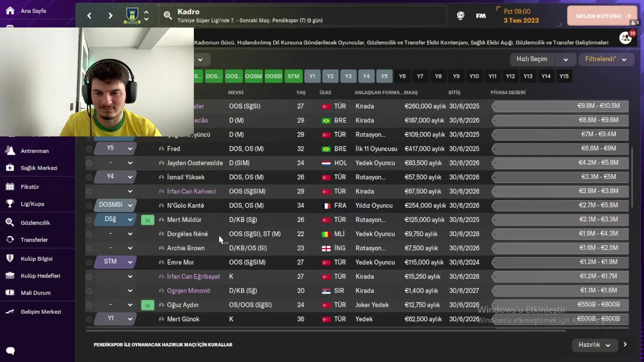This screenshot has width=644, height=362.
Task: Tick the selection circle for Fred's row
Action: [89, 149]
